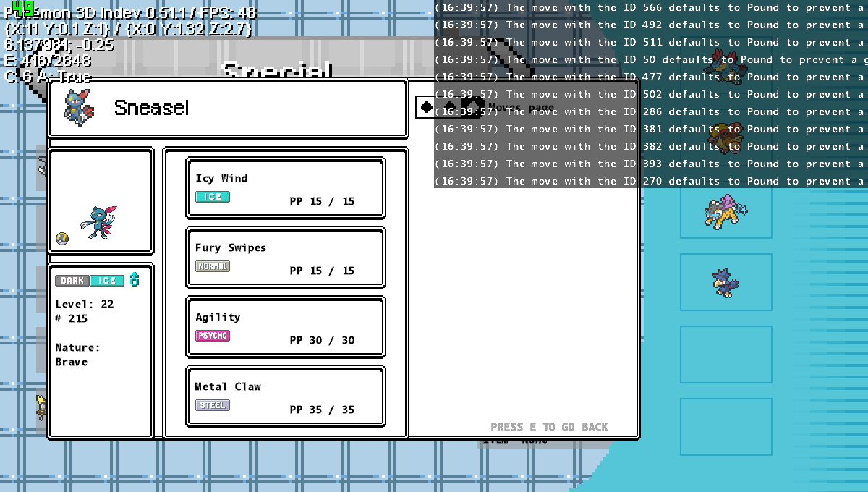Click the log line with move ID 381
The image size is (868, 492).
tap(650, 129)
